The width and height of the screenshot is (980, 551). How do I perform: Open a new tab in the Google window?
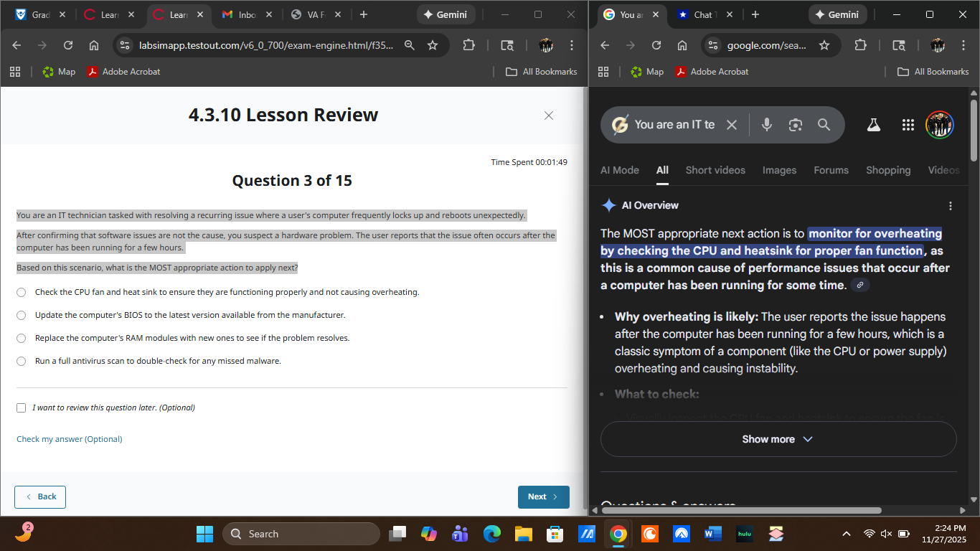pyautogui.click(x=755, y=14)
